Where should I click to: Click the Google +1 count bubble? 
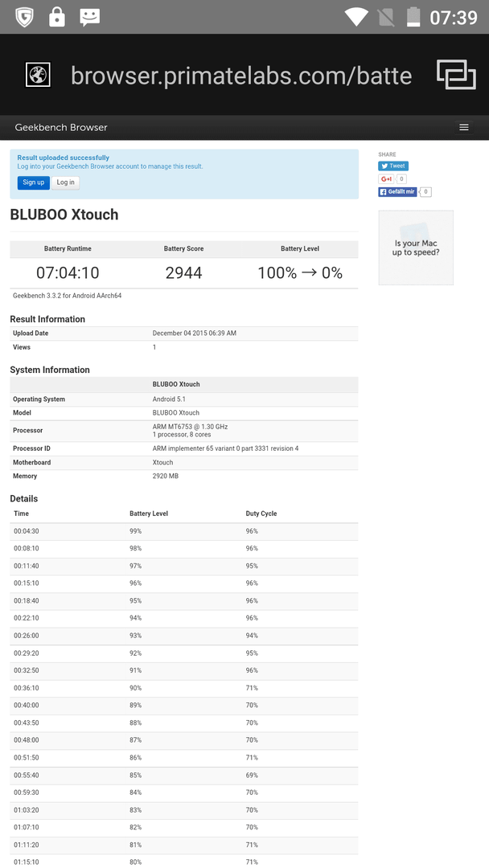tap(401, 178)
